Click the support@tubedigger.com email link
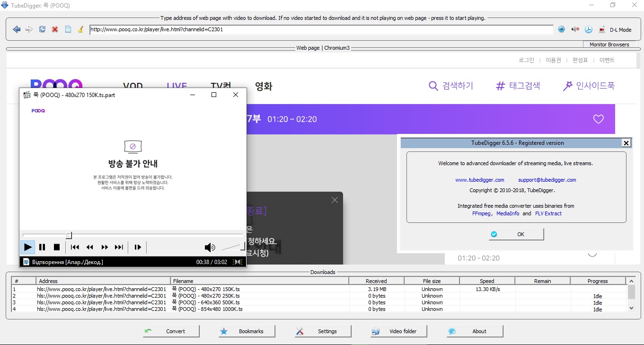 (547, 180)
